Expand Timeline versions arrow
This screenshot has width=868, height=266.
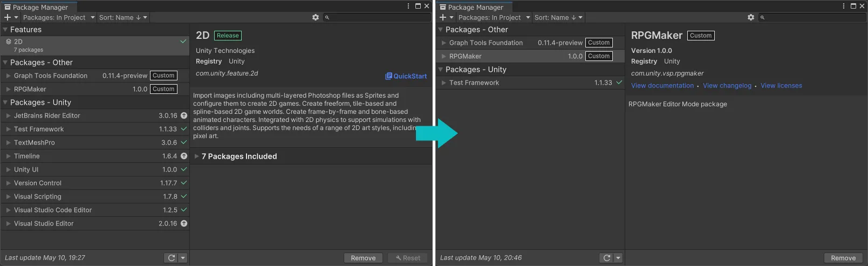(x=8, y=156)
